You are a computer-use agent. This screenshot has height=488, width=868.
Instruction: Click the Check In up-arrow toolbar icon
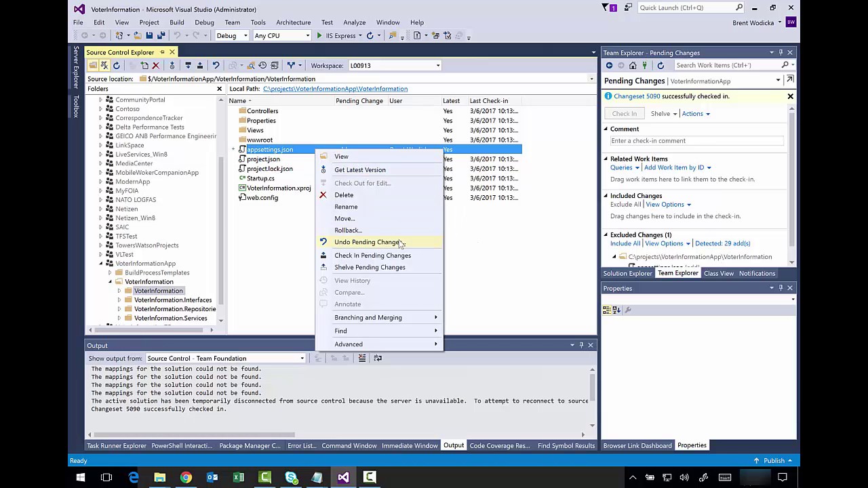(x=200, y=65)
